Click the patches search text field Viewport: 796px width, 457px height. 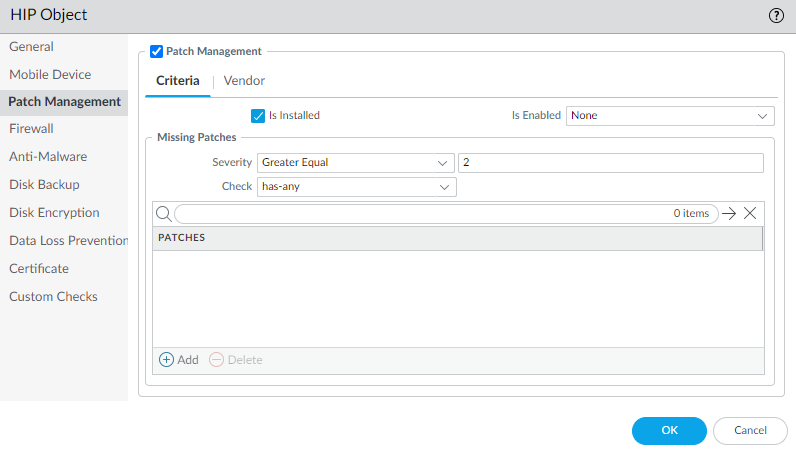(420, 213)
